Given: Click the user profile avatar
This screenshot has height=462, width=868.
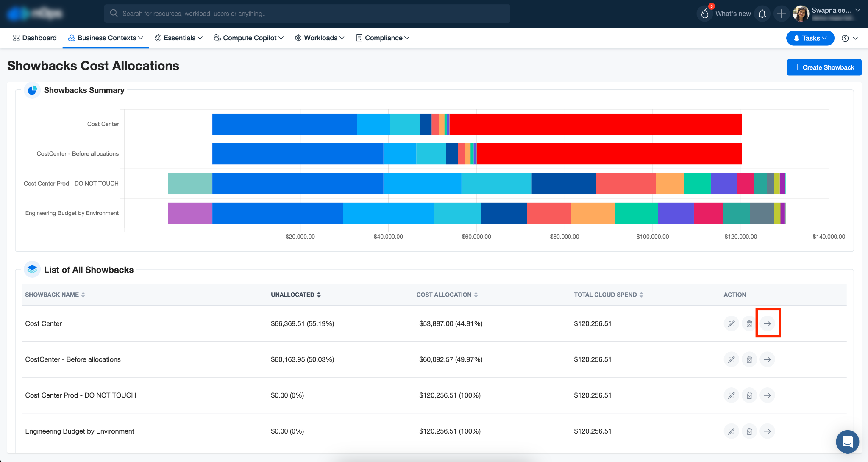Looking at the screenshot, I should coord(801,14).
